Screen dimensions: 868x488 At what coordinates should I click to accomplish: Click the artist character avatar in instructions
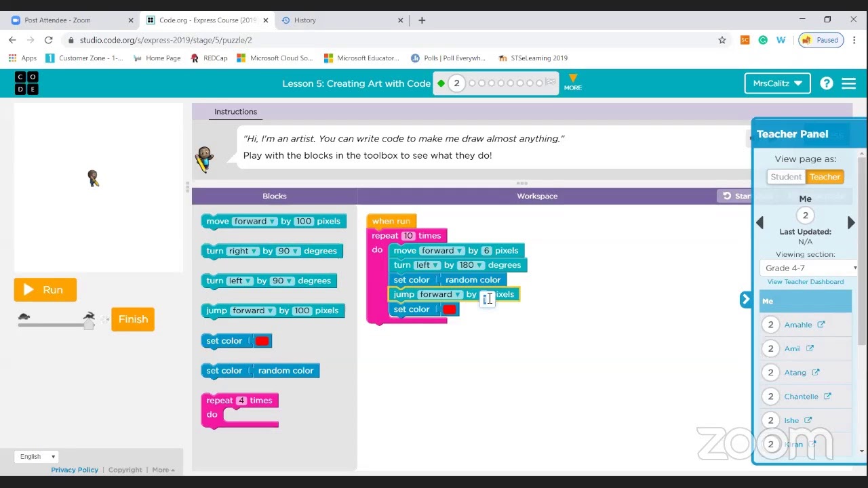pyautogui.click(x=204, y=159)
